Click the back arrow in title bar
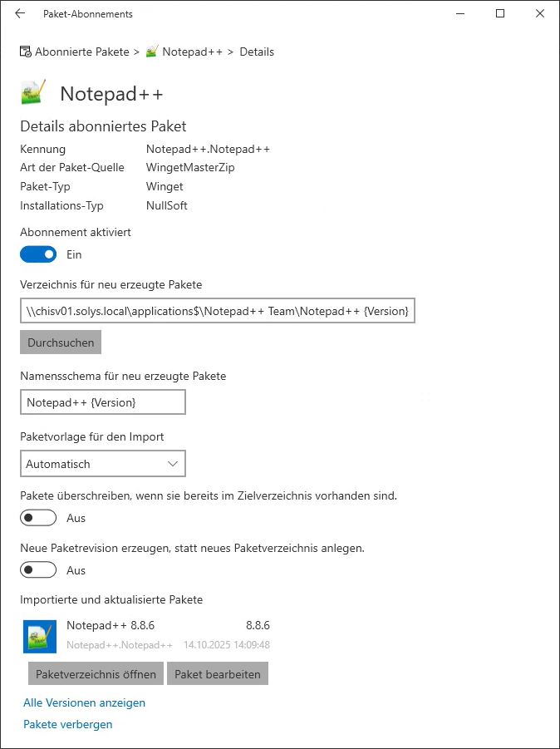Viewport: 560px width, 749px height. tap(20, 14)
